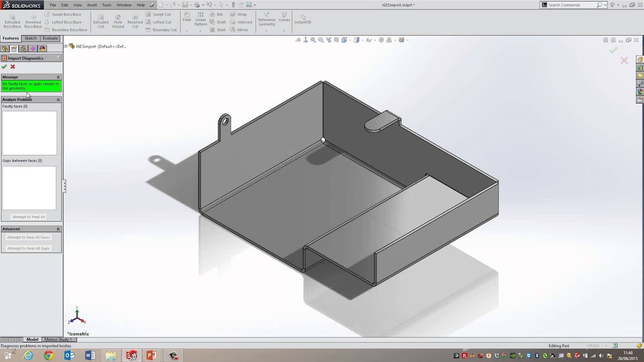Viewport: 644px width, 362px height.
Task: Collapse the Advanced section
Action: point(58,229)
